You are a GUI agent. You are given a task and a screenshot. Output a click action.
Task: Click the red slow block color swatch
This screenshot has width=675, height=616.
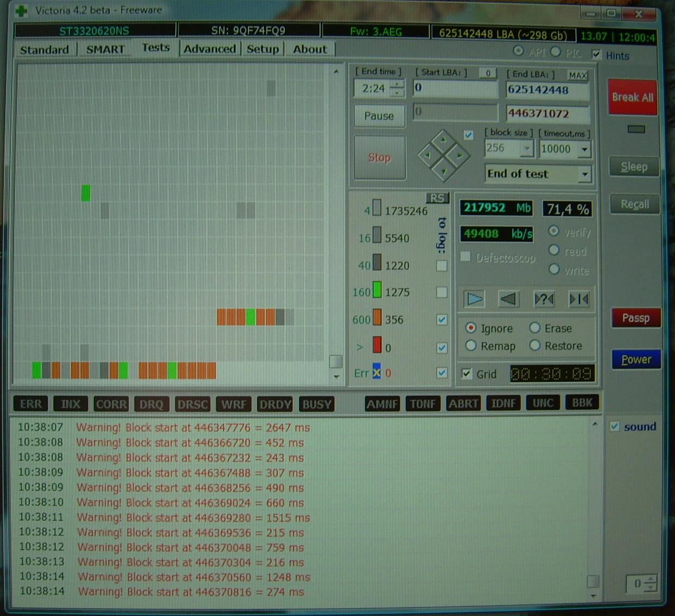pos(377,345)
